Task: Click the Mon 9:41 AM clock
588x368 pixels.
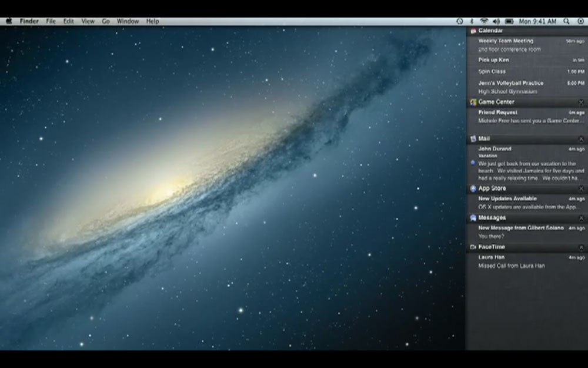Action: click(537, 21)
